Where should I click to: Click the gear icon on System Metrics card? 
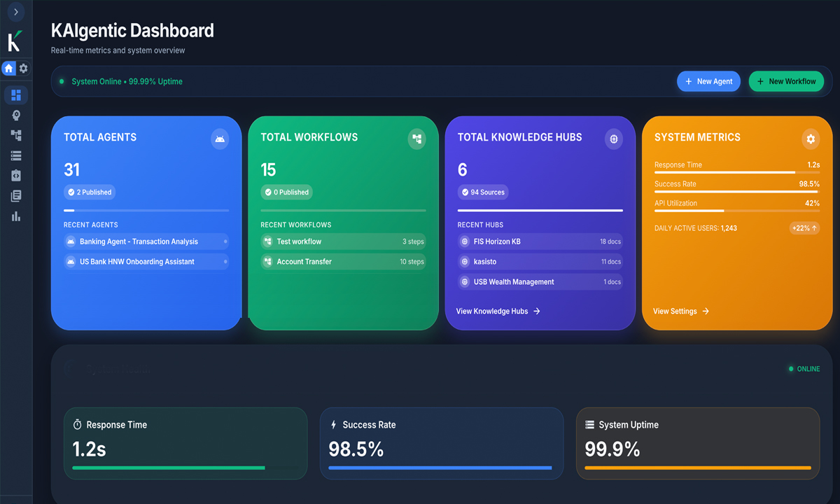(811, 139)
